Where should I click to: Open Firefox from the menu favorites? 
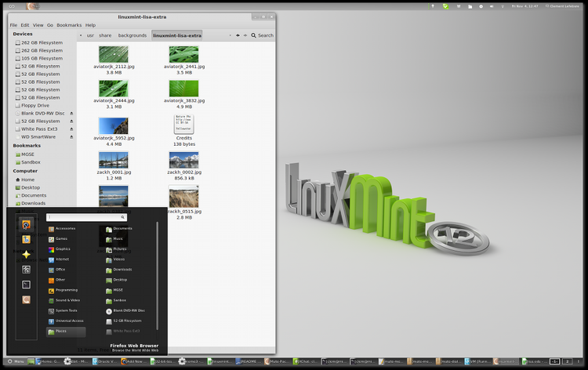(x=26, y=224)
